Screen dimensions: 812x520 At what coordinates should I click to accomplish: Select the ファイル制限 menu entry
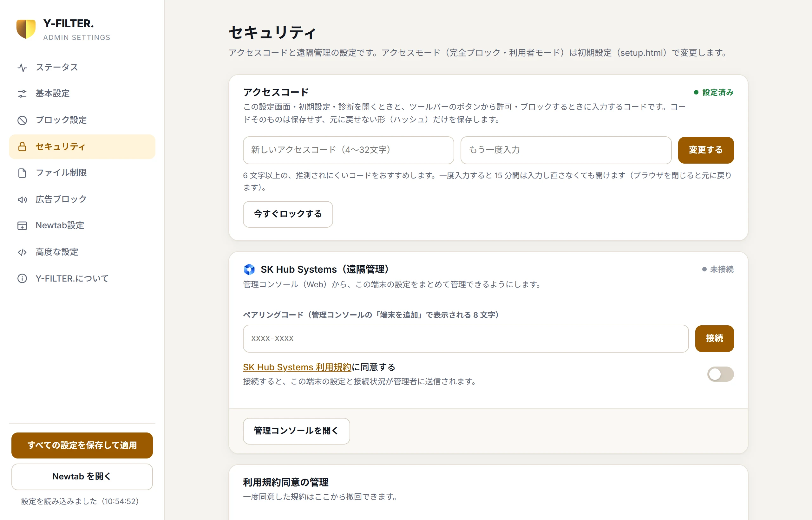[x=82, y=173]
